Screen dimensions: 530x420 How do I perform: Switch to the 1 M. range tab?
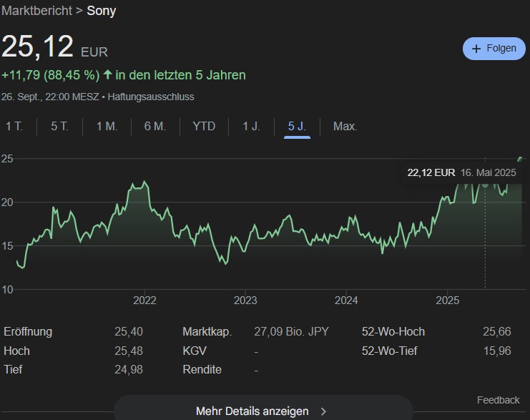(107, 127)
